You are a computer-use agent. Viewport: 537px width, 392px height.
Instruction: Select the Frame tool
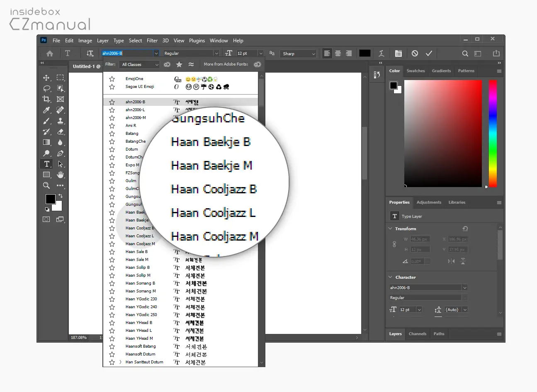tap(61, 99)
